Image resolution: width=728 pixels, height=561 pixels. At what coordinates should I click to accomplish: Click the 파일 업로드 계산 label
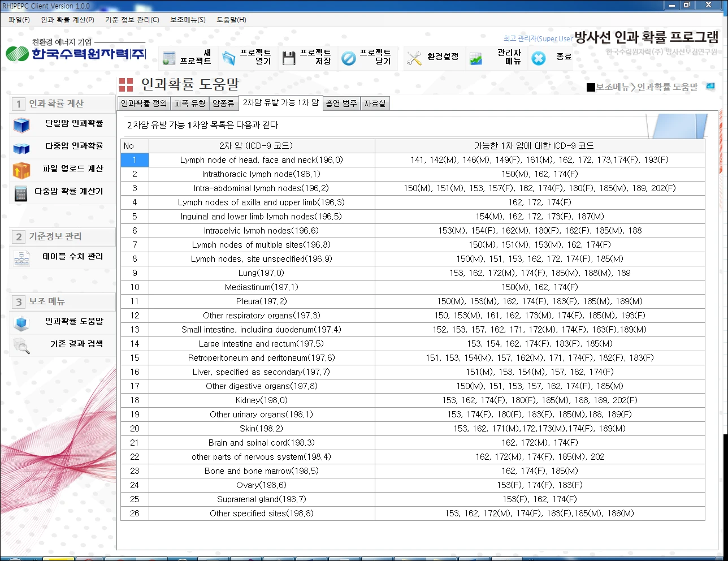click(73, 169)
